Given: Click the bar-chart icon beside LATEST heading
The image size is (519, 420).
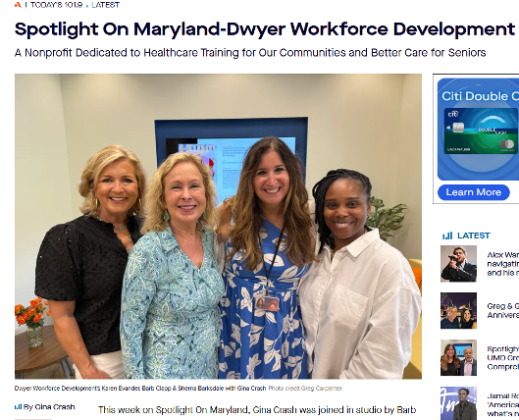Looking at the screenshot, I should coord(447,236).
